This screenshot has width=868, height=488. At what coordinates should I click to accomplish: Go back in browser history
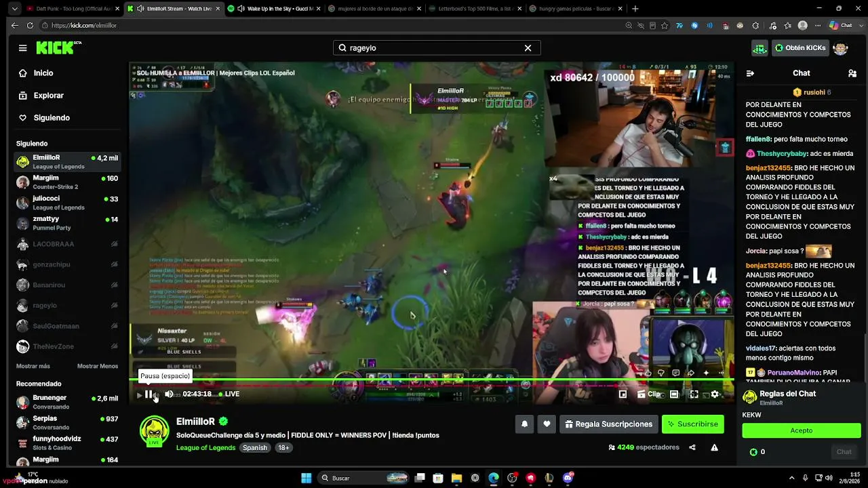[x=14, y=26]
